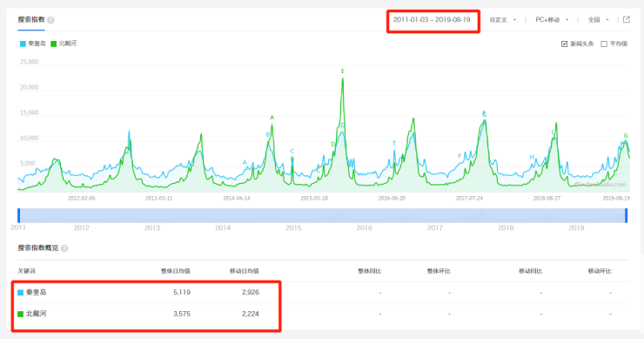Select the 秦皇岛 keyword in the overview table

pyautogui.click(x=37, y=293)
